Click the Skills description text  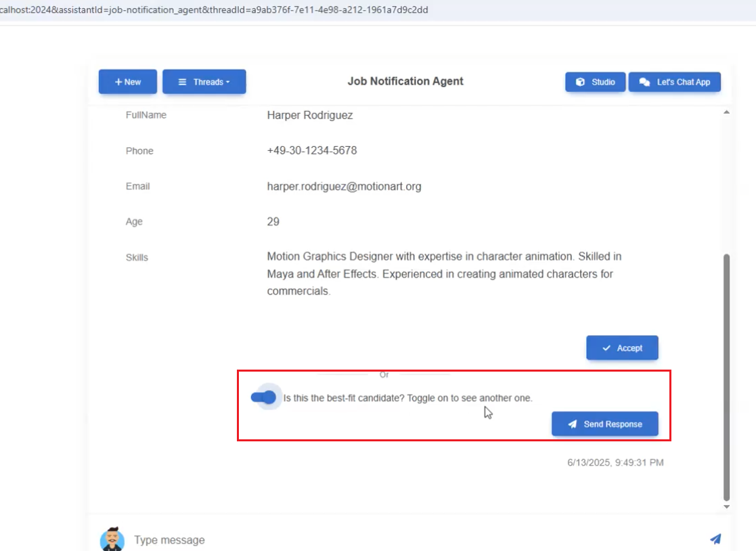(x=444, y=274)
